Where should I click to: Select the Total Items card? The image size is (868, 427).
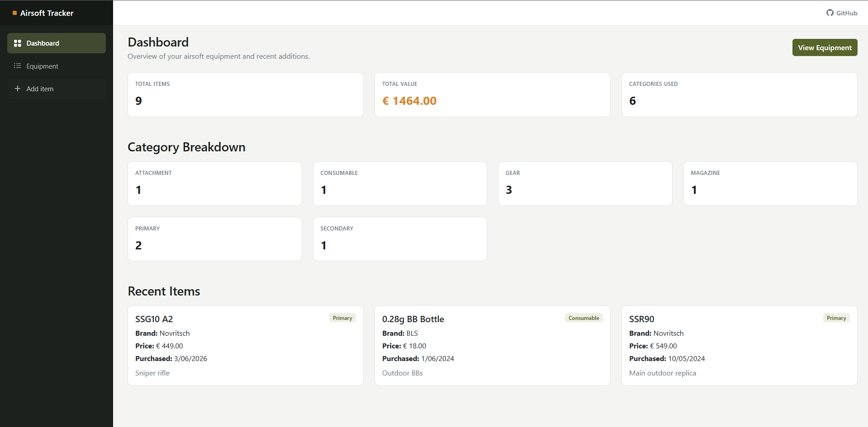coord(246,95)
